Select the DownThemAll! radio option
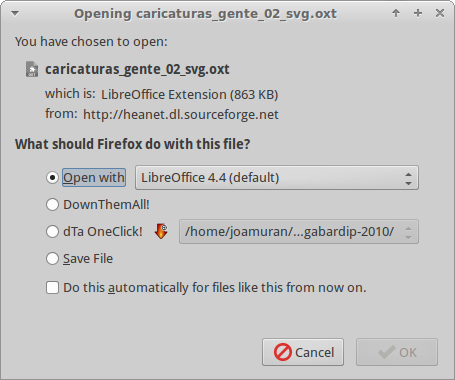 [x=52, y=205]
